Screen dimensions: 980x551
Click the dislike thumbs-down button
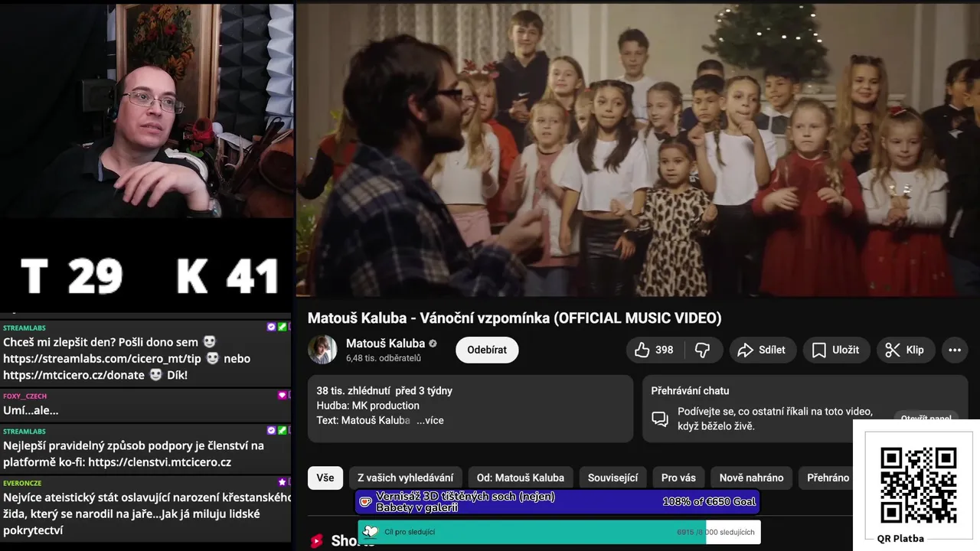[x=702, y=350]
